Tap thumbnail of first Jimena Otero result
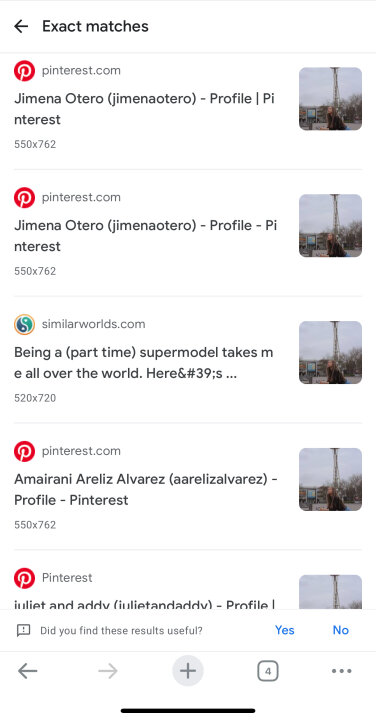This screenshot has height=720, width=376. 331,99
